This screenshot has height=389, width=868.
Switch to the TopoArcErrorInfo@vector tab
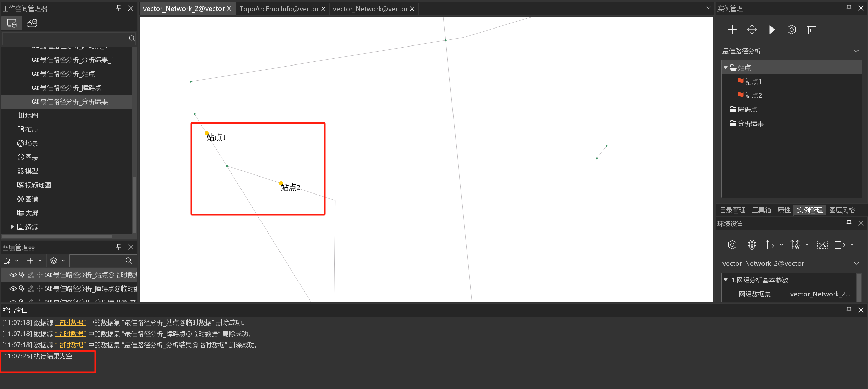click(279, 9)
